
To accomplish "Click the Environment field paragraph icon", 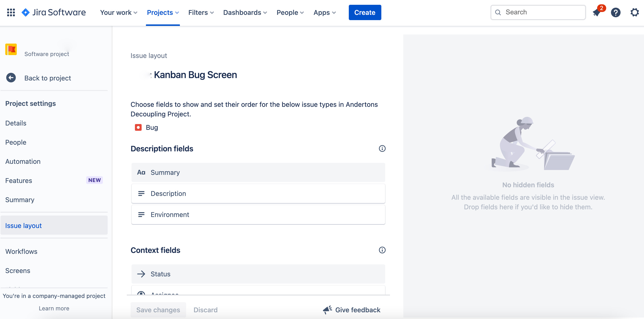I will 141,214.
